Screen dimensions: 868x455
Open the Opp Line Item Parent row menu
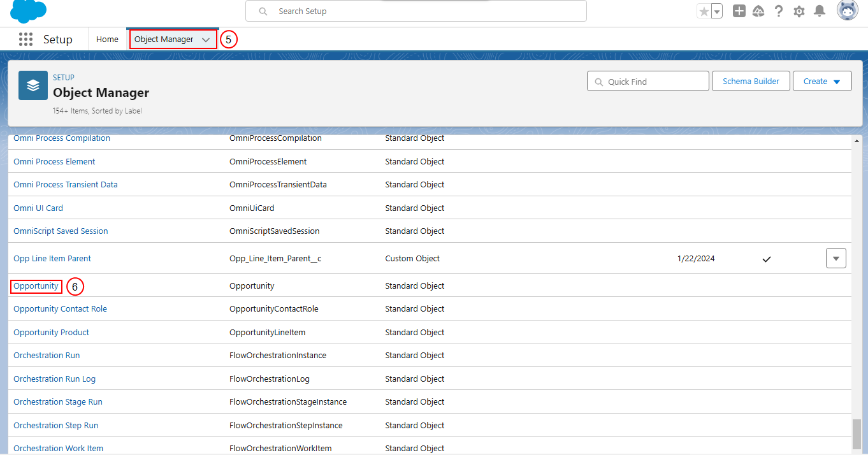pyautogui.click(x=836, y=258)
